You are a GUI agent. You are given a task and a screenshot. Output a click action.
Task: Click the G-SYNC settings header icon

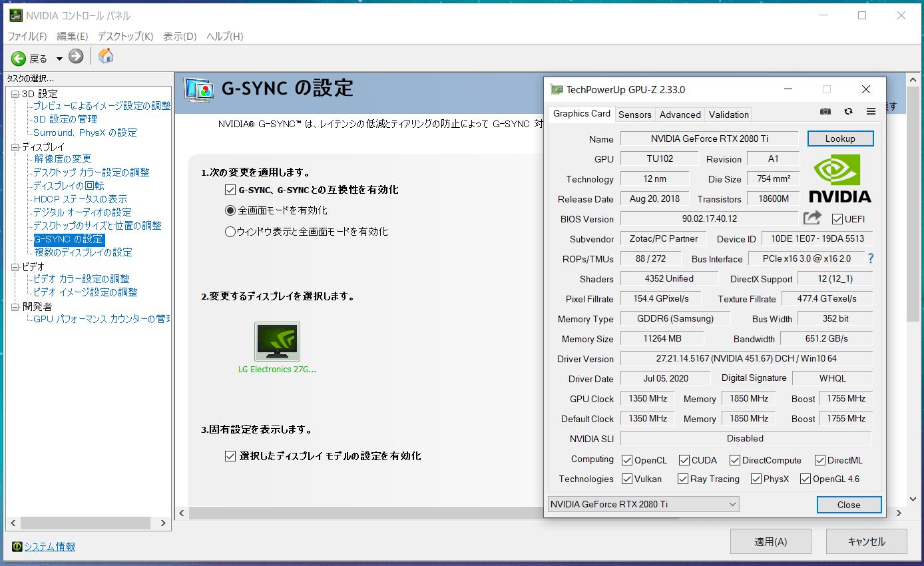(x=200, y=89)
